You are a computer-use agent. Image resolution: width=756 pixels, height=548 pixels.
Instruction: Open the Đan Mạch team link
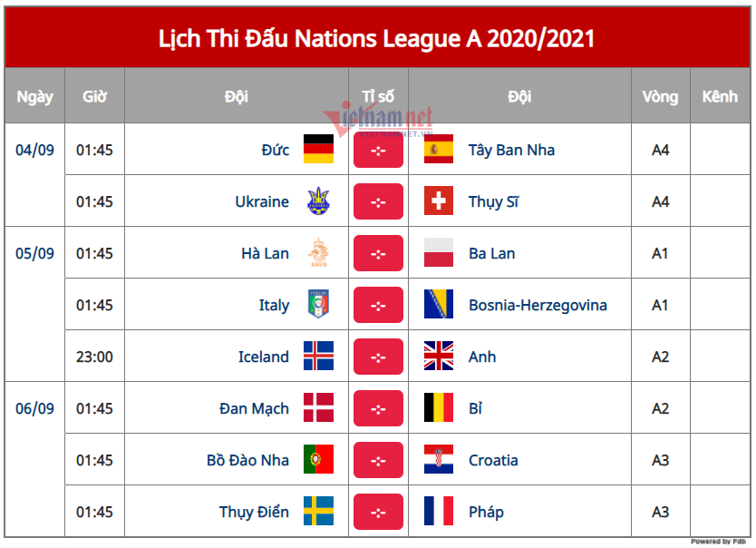(254, 408)
